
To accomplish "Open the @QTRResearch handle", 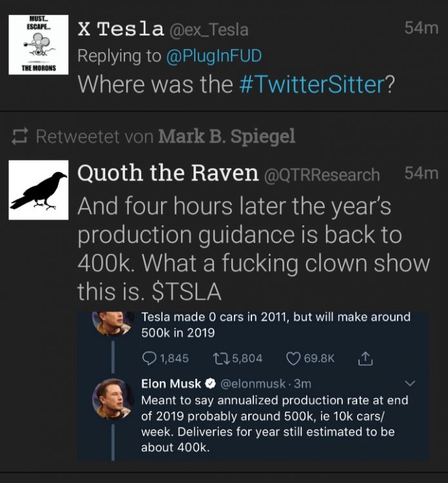I will (321, 174).
